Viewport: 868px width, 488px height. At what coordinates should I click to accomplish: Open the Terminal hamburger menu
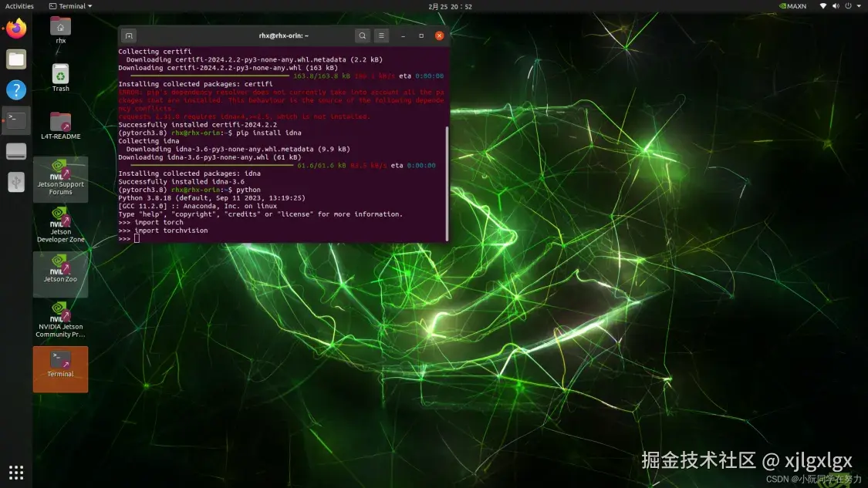point(381,36)
